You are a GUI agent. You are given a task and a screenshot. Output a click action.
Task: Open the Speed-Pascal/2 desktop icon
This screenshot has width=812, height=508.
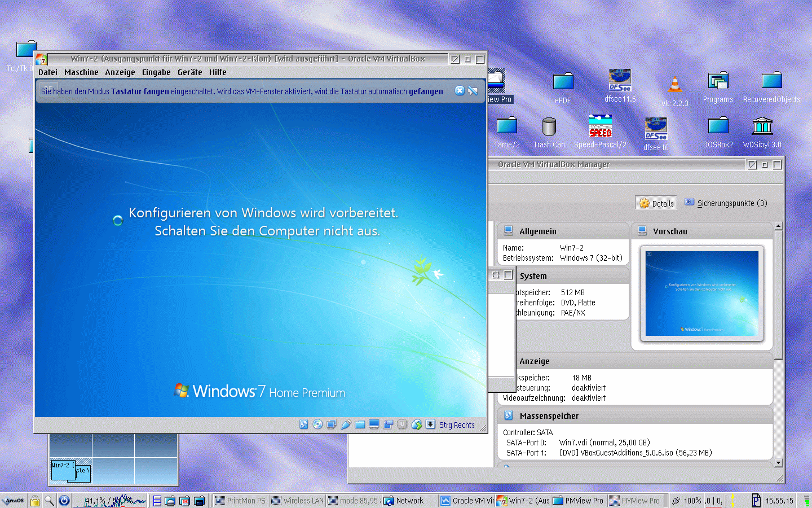pyautogui.click(x=600, y=132)
